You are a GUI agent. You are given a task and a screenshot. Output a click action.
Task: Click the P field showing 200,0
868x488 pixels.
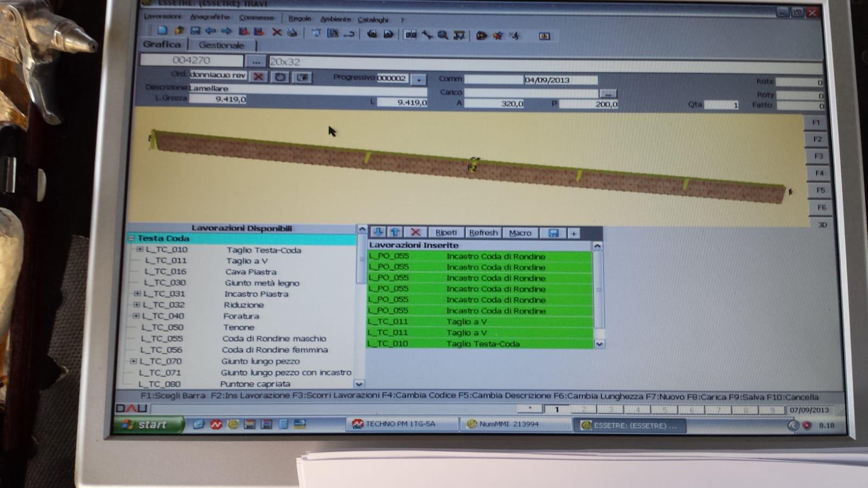pos(589,104)
